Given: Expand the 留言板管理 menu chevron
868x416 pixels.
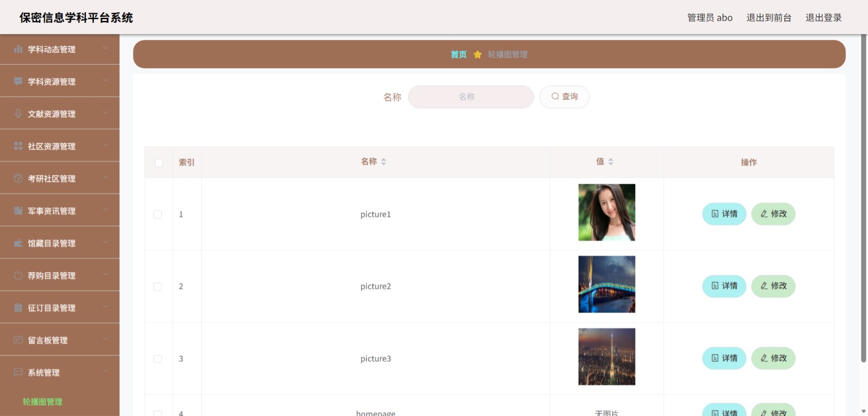Looking at the screenshot, I should point(105,339).
